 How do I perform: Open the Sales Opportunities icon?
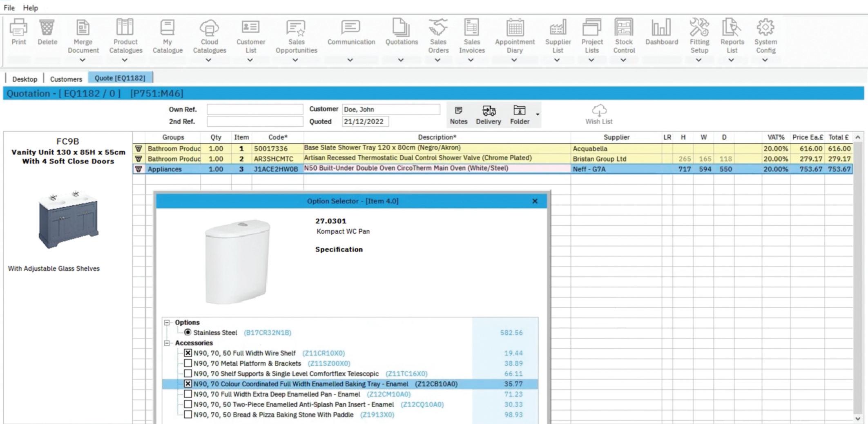tap(296, 27)
